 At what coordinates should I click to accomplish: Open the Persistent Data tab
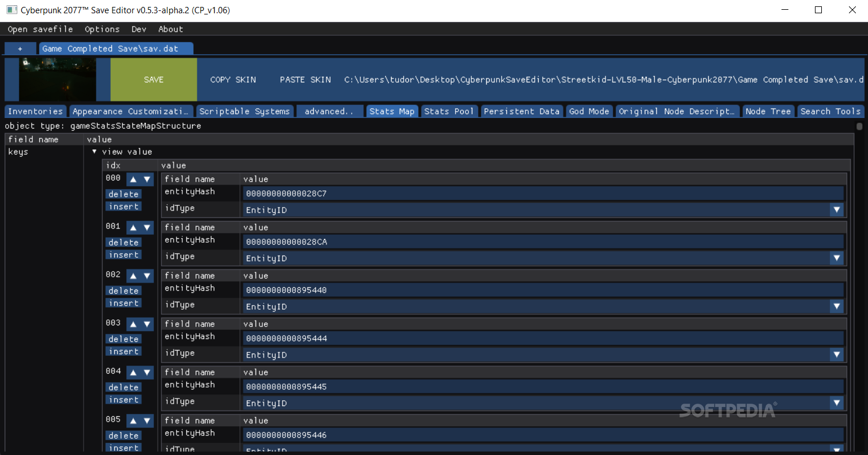522,111
